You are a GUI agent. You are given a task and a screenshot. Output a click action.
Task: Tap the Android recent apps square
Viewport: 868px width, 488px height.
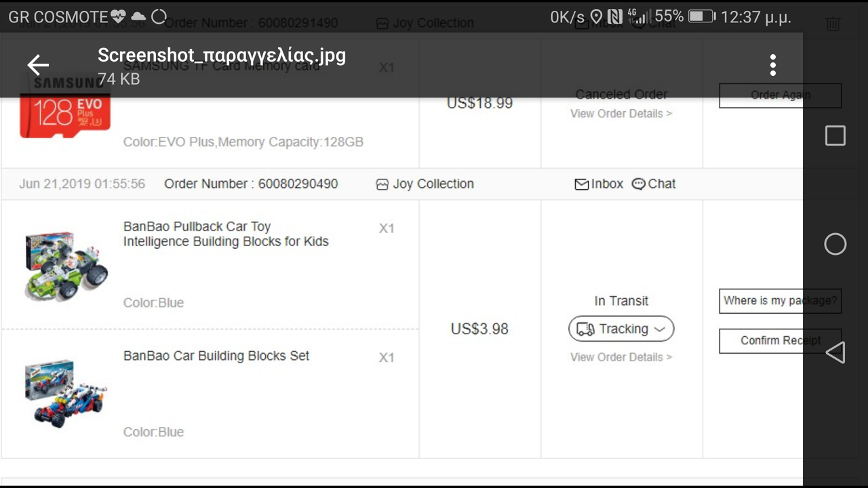point(835,136)
